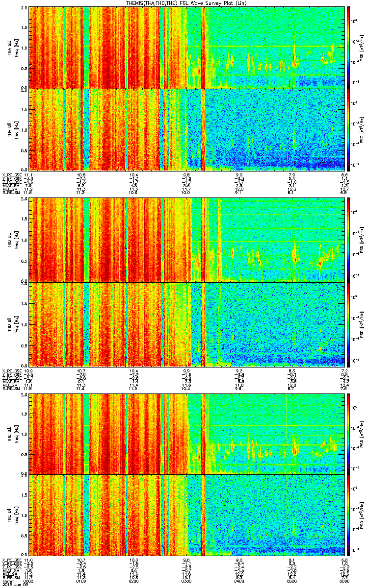The width and height of the screenshot is (368, 588).
Task: Select the THA B-perpendicular spectrogram panel
Action: click(188, 47)
